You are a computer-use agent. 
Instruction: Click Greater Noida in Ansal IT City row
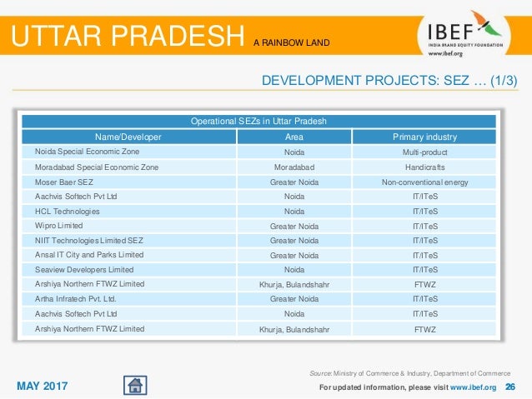coord(294,255)
